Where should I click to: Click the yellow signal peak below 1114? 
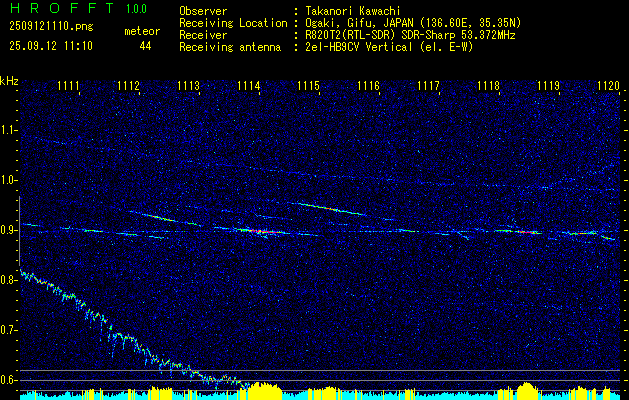click(264, 390)
